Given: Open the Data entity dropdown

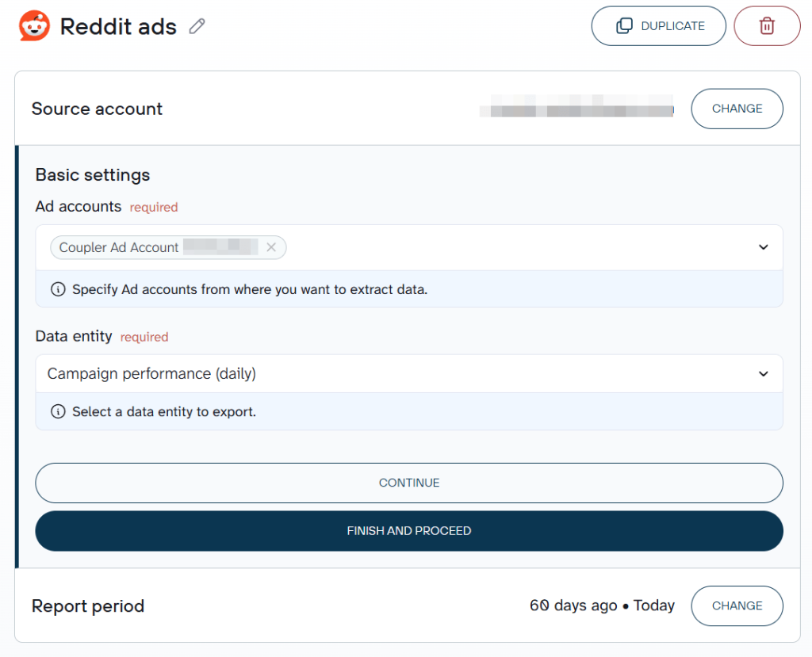Looking at the screenshot, I should coord(763,373).
